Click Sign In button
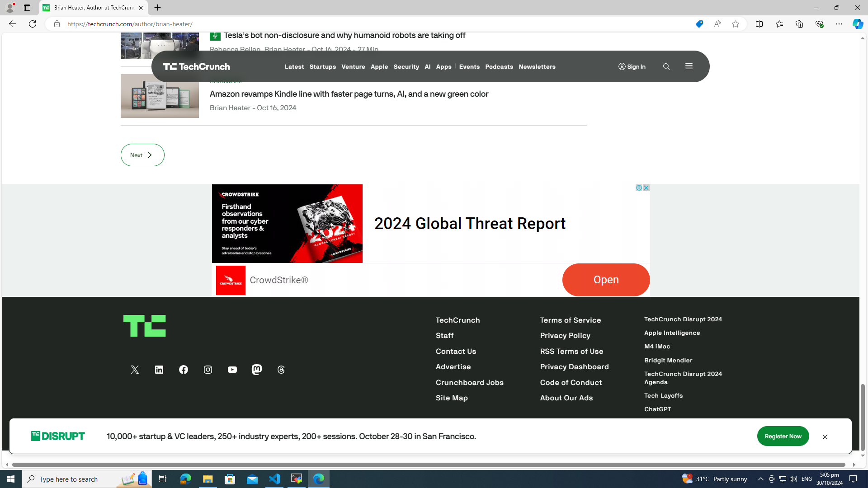Viewport: 868px width, 488px height. [x=632, y=67]
